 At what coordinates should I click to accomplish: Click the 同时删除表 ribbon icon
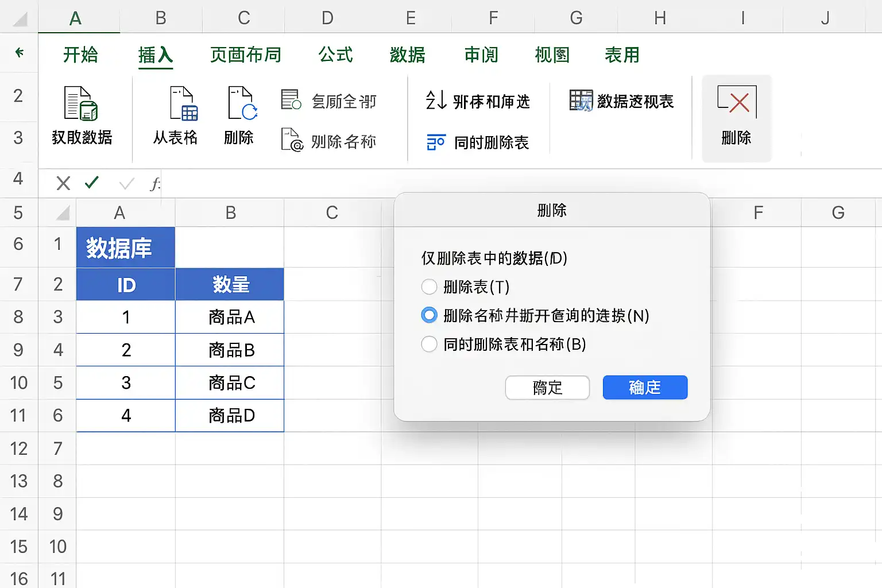coord(436,142)
